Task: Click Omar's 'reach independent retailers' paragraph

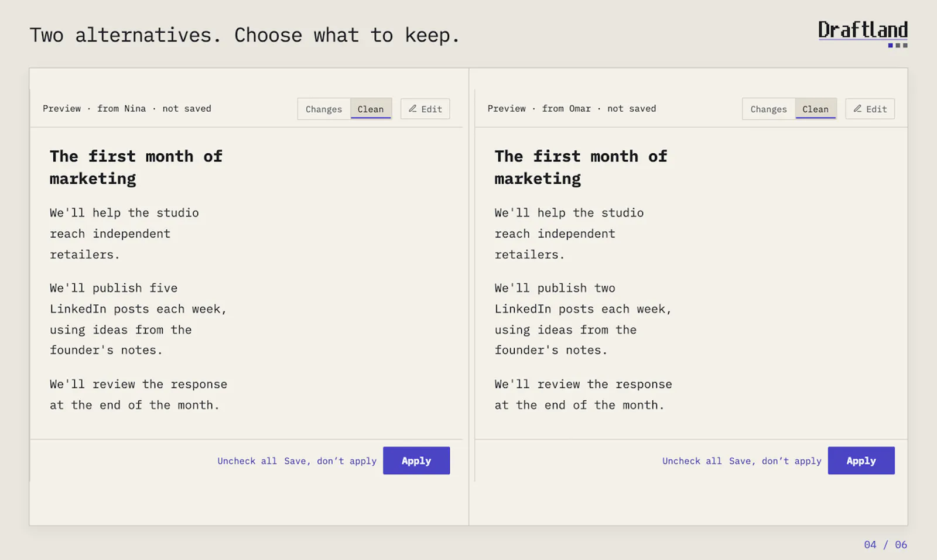Action: pos(569,233)
